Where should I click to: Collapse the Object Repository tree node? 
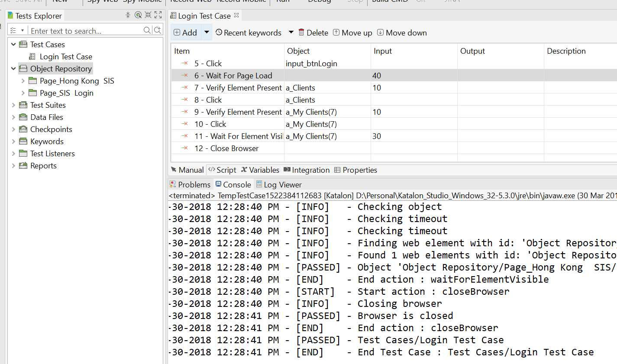(13, 68)
